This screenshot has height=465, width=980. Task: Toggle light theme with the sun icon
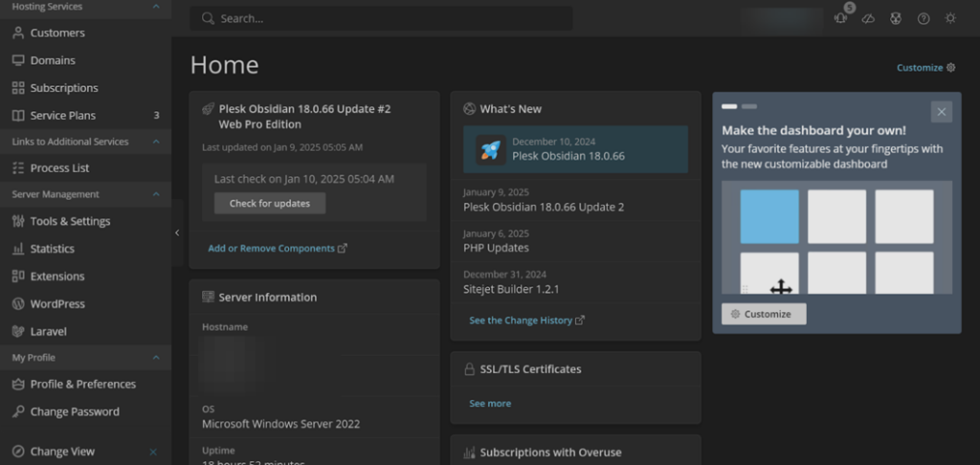pyautogui.click(x=950, y=18)
